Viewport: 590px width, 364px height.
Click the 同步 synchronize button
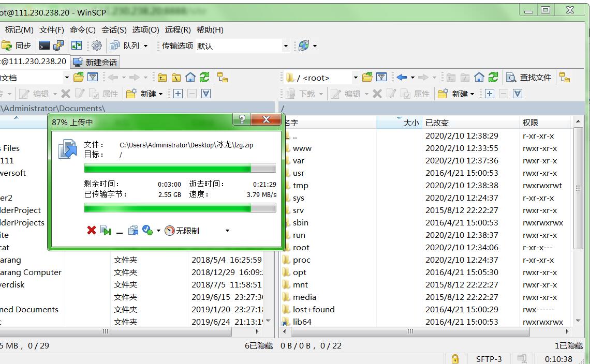(17, 45)
